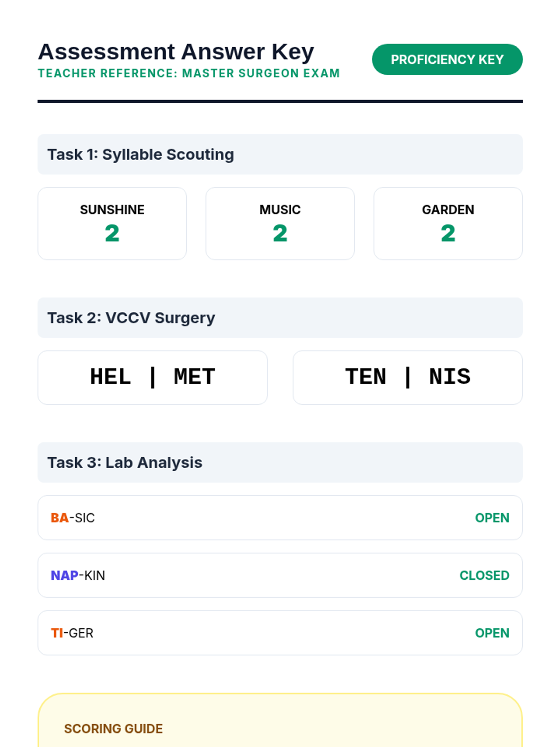This screenshot has width=560, height=747.
Task: Click the green 2 under SUNSHINE
Action: click(x=112, y=233)
